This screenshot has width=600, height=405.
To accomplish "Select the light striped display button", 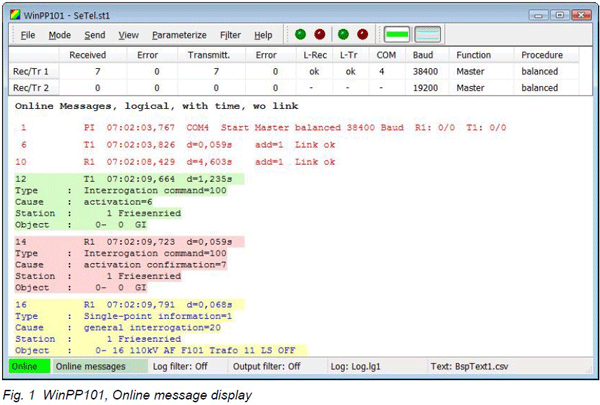I will (x=427, y=34).
